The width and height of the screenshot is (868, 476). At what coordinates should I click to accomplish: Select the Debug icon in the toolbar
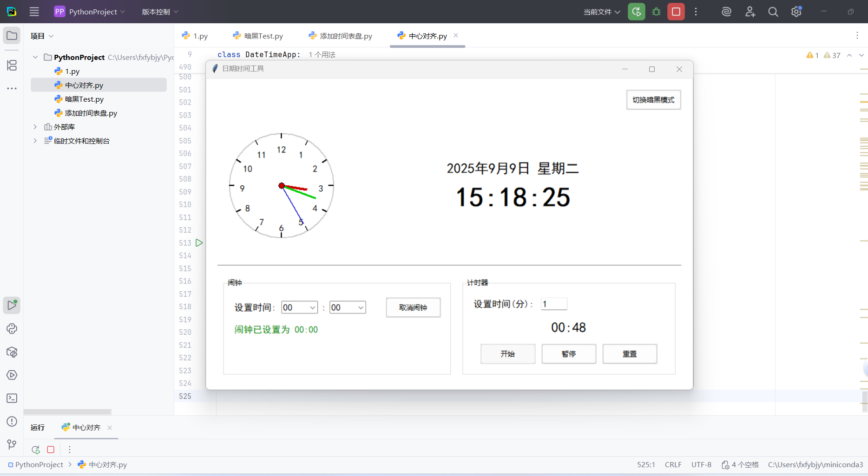coord(656,12)
